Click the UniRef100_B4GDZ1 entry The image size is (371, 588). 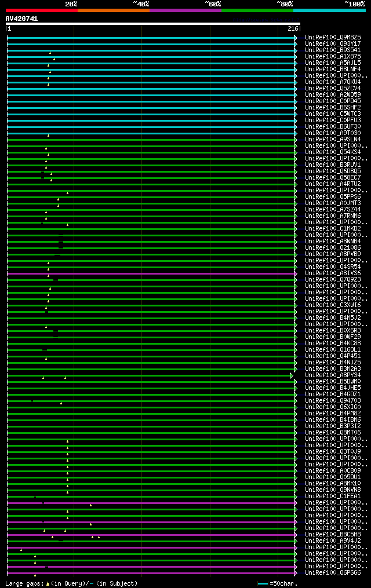click(x=333, y=395)
